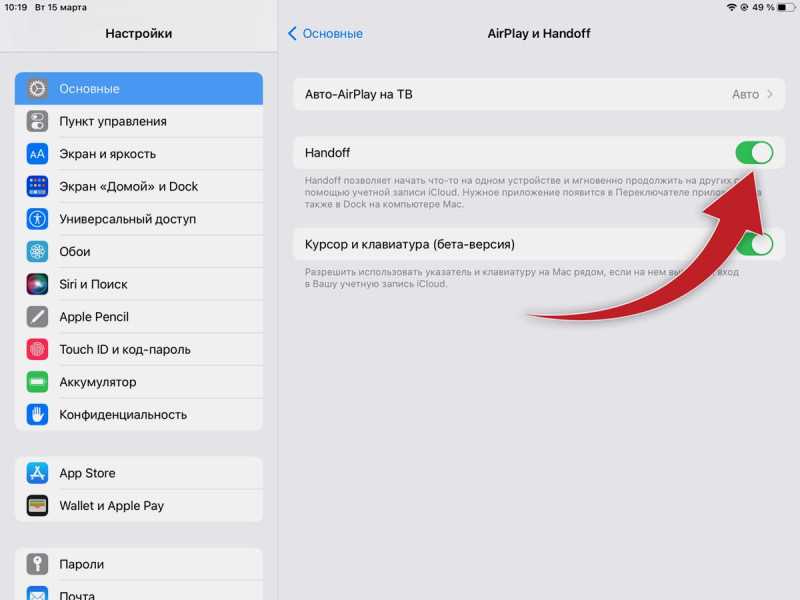Go back via the Основные link
Screen dimensions: 800x600
[x=326, y=34]
